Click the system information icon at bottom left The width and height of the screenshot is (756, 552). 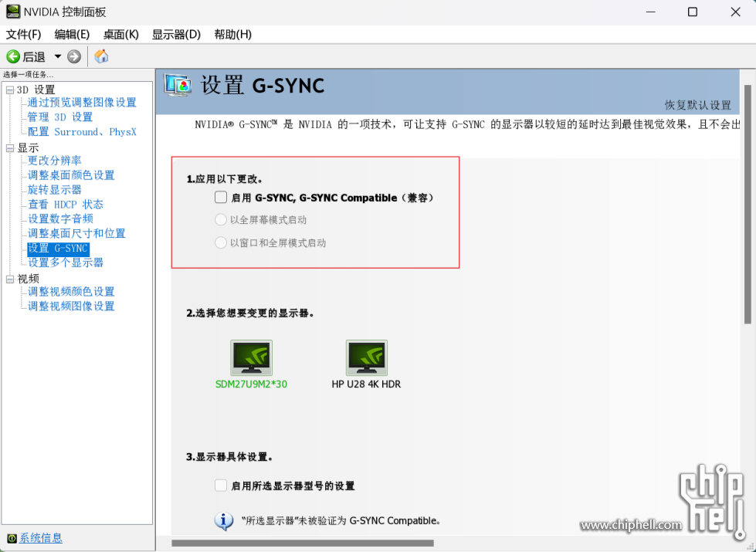(x=12, y=538)
